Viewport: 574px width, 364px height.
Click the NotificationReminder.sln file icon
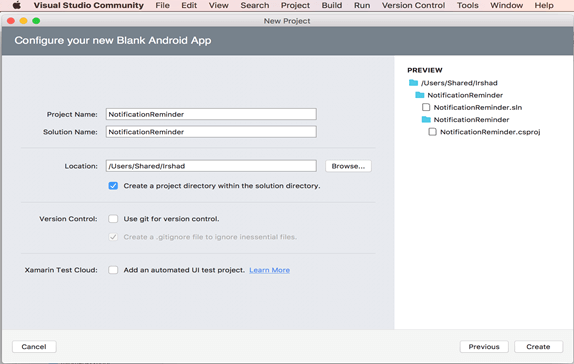pos(426,107)
